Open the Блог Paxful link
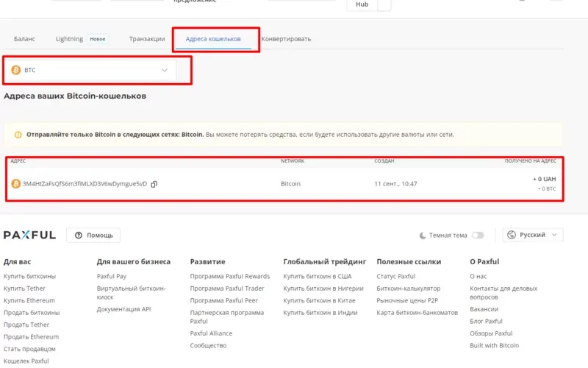Image resolution: width=588 pixels, height=368 pixels. pyautogui.click(x=486, y=321)
